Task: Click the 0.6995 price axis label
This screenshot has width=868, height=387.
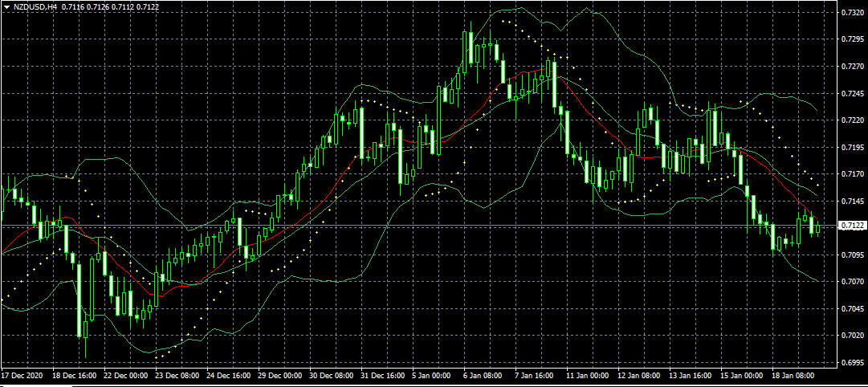Action: click(x=852, y=363)
